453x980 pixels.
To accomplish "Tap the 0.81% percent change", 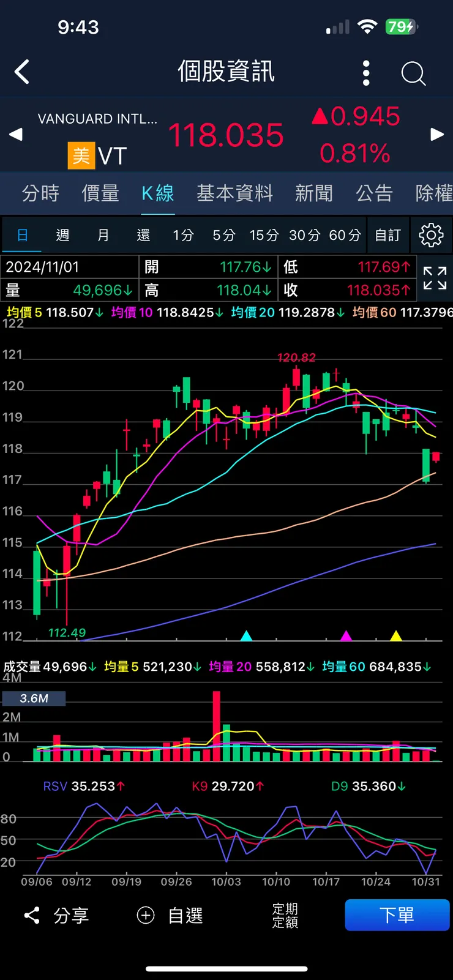I will tap(355, 153).
